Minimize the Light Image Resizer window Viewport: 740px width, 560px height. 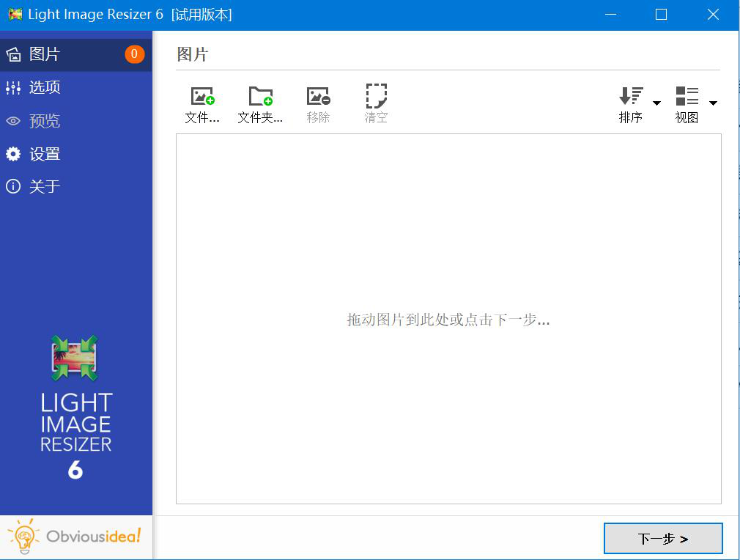coord(611,15)
